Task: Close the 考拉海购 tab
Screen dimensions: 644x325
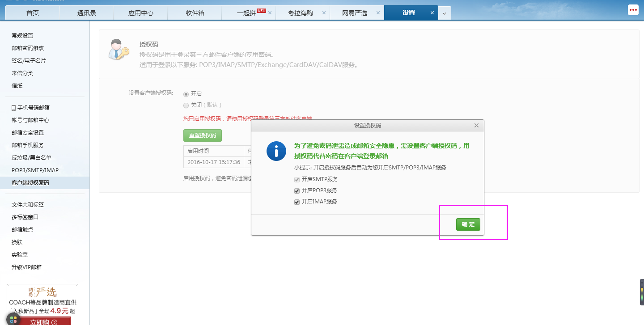Action: (324, 13)
